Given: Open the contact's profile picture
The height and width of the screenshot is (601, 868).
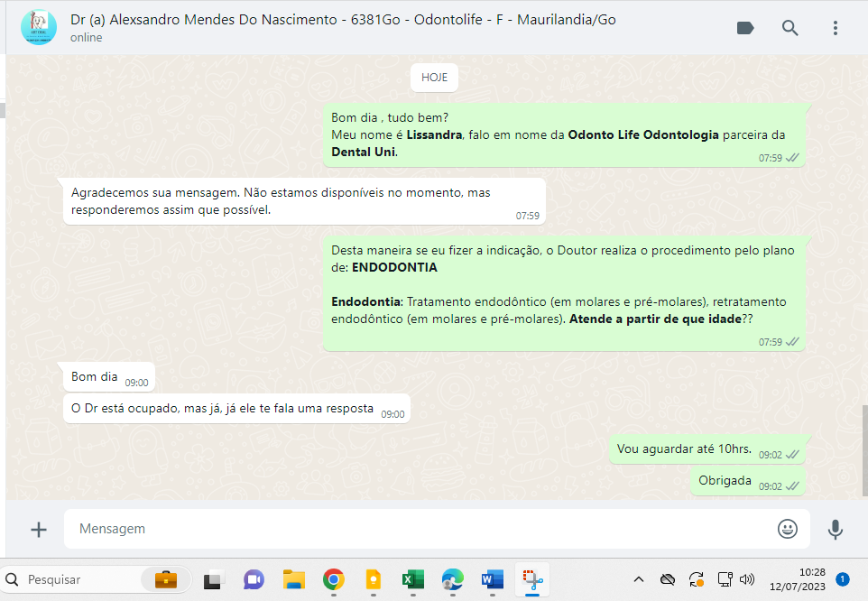Looking at the screenshot, I should coord(39,27).
